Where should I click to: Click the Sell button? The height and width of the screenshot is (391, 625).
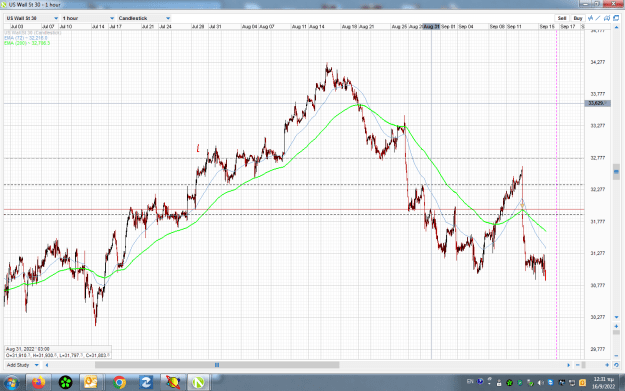pos(562,18)
